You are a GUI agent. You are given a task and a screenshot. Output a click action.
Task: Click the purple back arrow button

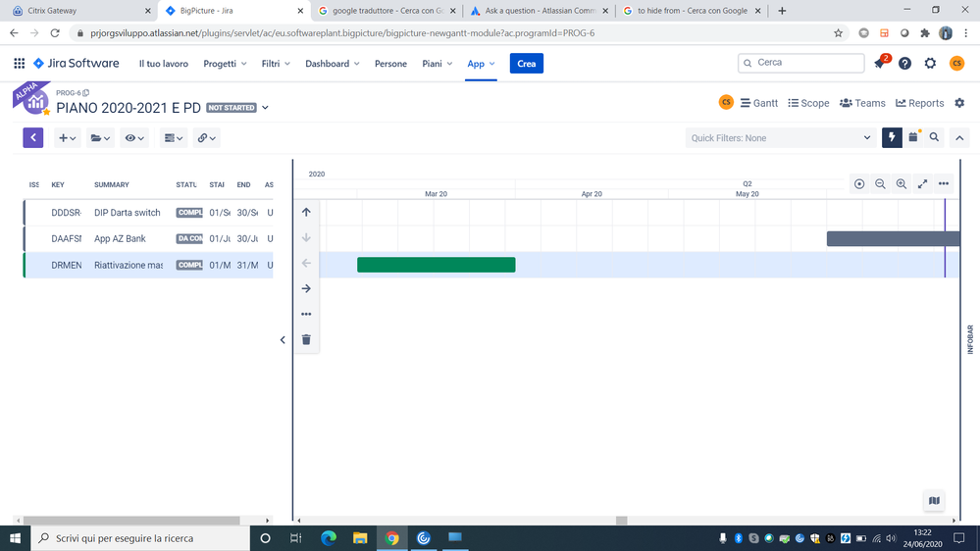tap(33, 137)
